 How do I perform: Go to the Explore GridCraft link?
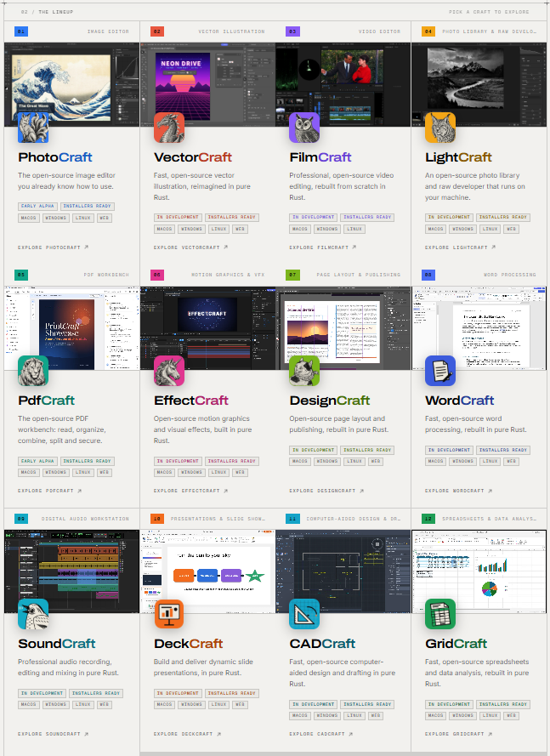[x=458, y=734]
